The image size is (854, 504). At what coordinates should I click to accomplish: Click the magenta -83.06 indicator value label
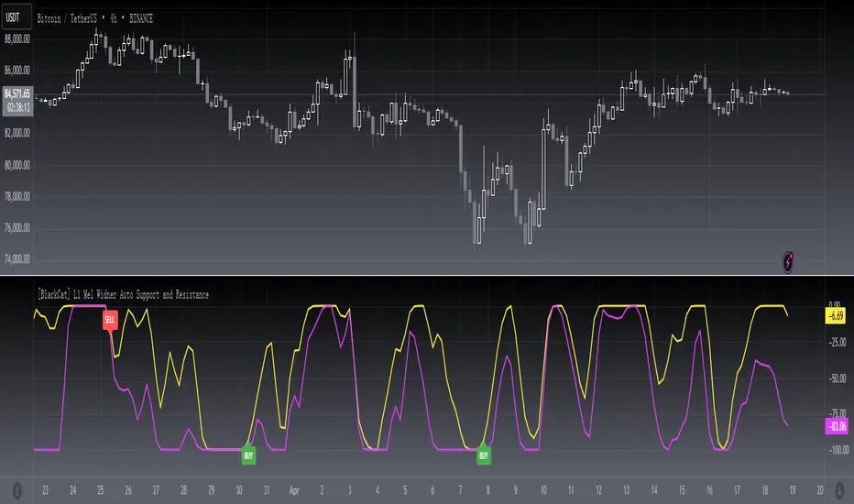coord(834,425)
